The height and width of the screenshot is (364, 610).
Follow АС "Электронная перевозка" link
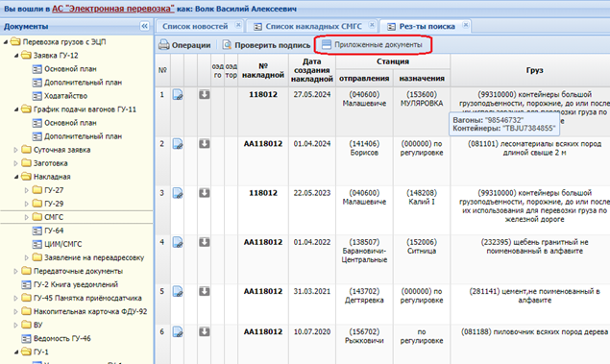113,9
